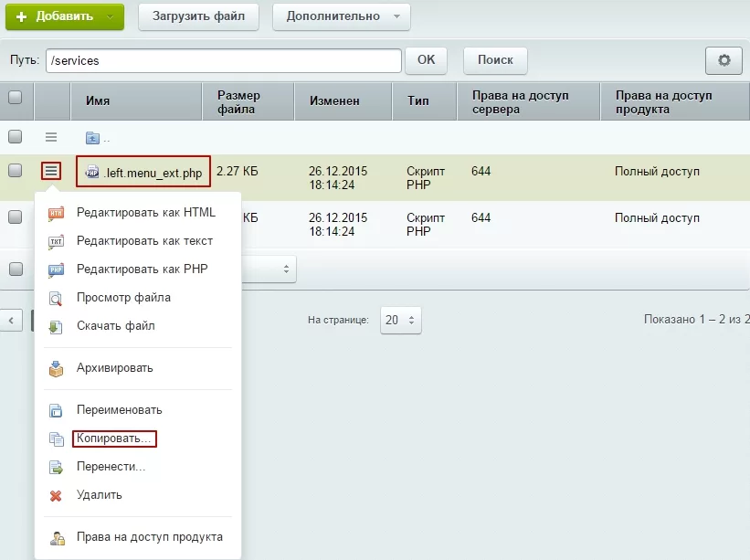750x560 pixels.
Task: Click the TXT edit icon in context menu
Action: 56,241
